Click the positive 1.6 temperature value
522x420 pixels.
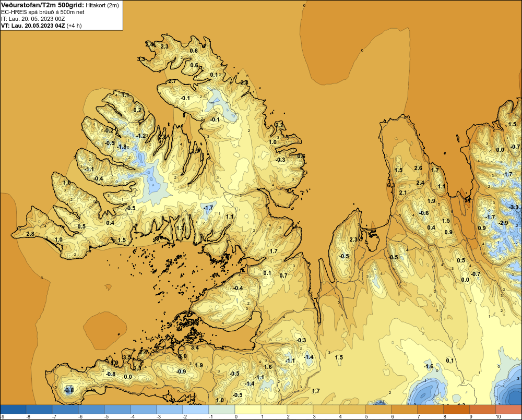pos(268,367)
